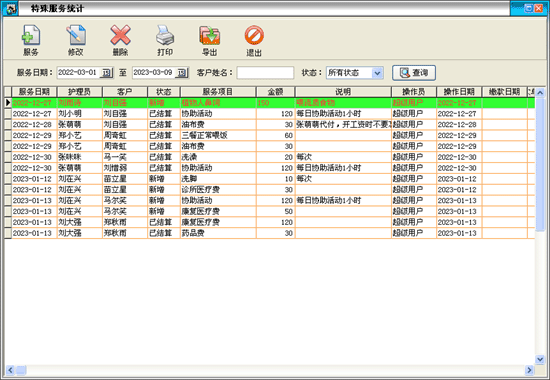Select caregiver cell 张咪咪
550x380 pixels.
coord(79,157)
